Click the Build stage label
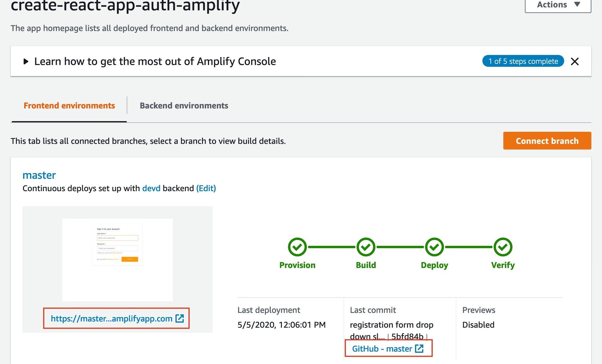602x364 pixels. [x=366, y=265]
